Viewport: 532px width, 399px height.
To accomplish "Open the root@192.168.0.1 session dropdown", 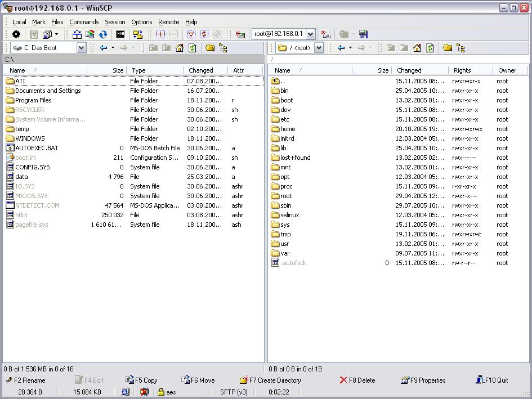I will [310, 34].
